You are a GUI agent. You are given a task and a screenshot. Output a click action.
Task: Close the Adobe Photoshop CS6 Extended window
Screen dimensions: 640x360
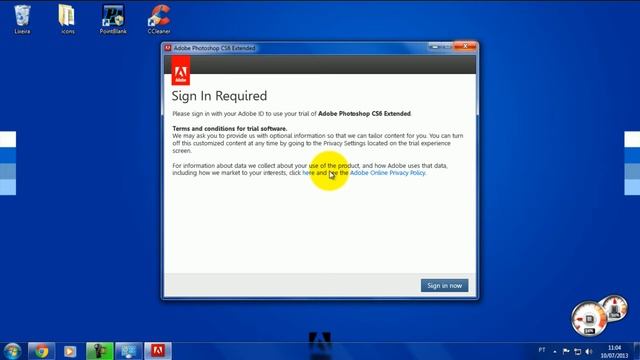pos(465,47)
